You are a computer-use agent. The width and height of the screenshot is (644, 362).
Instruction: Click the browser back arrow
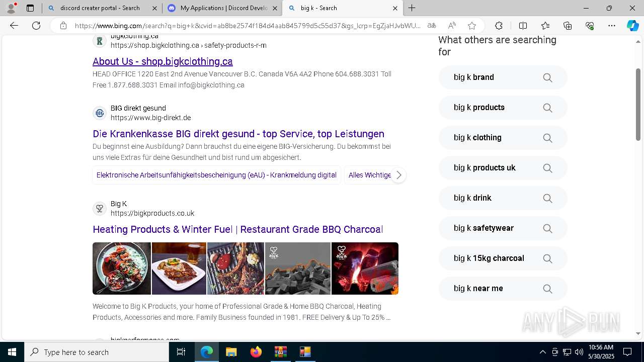click(14, 26)
